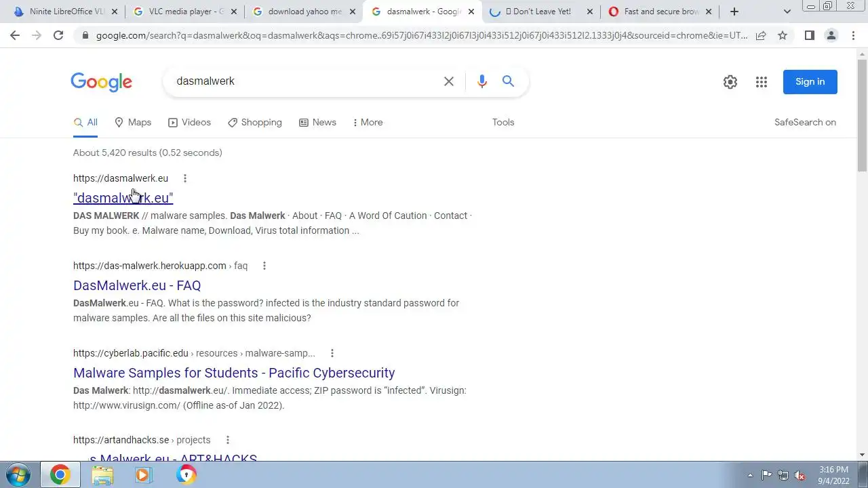
Task: Open File Explorer from taskbar
Action: click(x=102, y=475)
